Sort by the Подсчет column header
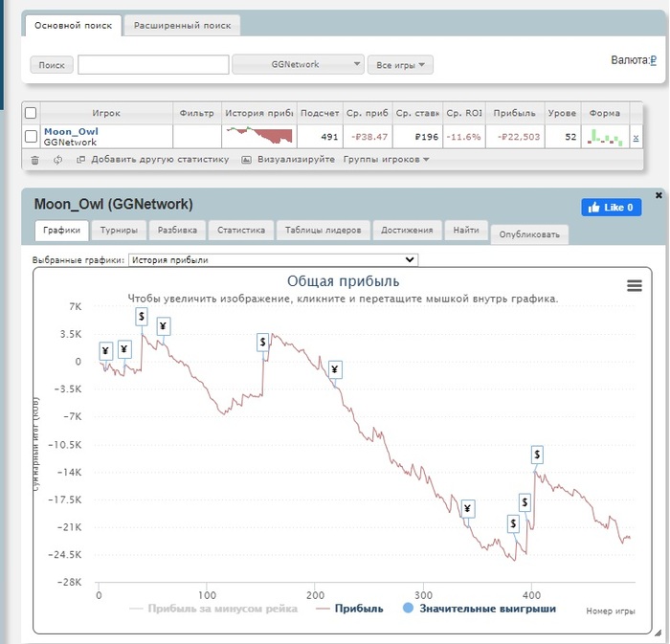 point(320,113)
